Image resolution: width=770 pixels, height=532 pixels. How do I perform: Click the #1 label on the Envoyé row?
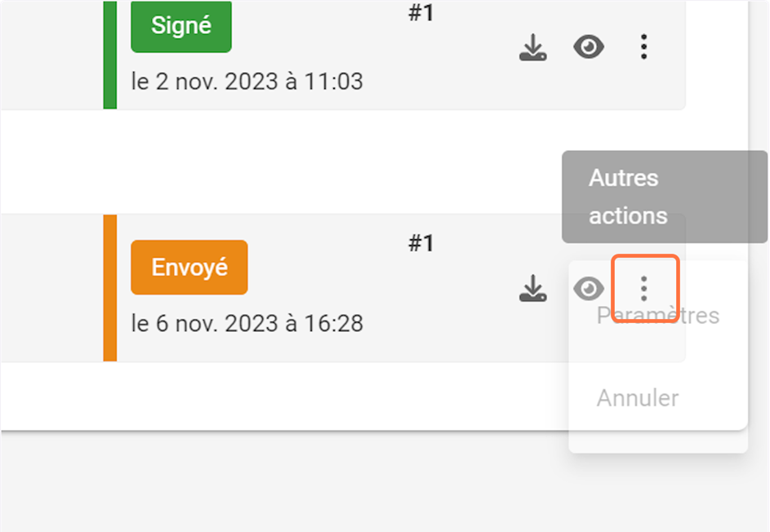(421, 243)
